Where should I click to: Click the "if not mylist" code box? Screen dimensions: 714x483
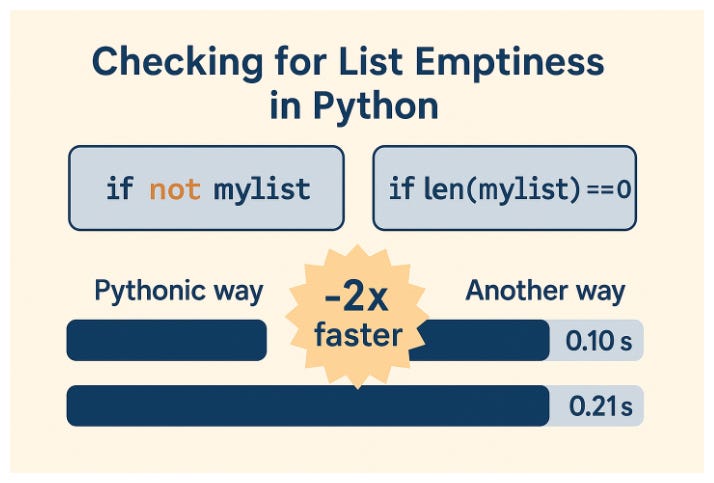click(x=205, y=188)
